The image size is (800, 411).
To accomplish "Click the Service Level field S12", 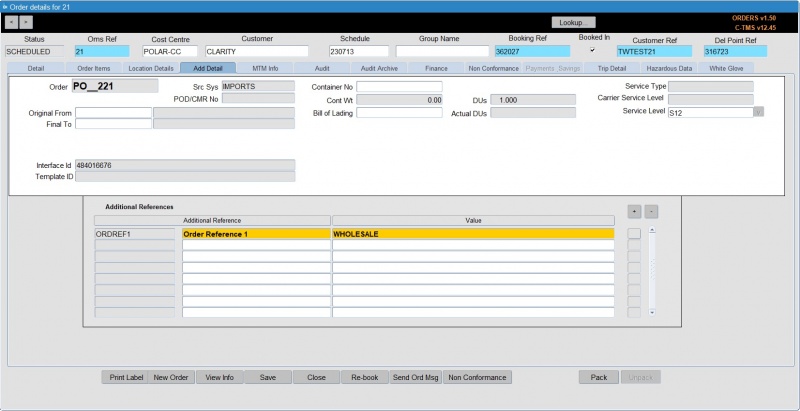I will pyautogui.click(x=711, y=113).
